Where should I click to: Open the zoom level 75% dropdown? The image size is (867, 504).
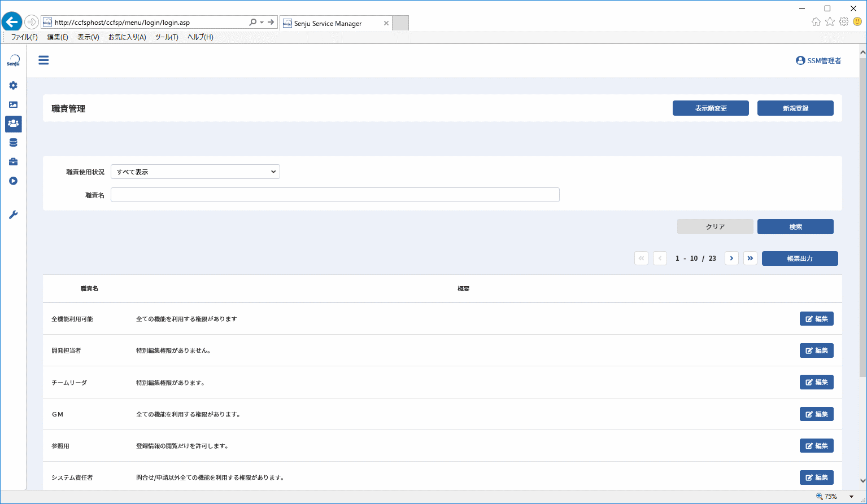click(x=851, y=497)
